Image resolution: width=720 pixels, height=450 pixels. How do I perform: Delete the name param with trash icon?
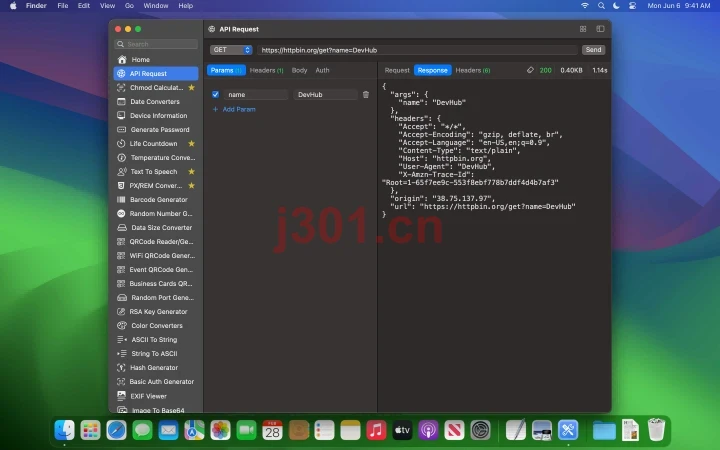[366, 95]
